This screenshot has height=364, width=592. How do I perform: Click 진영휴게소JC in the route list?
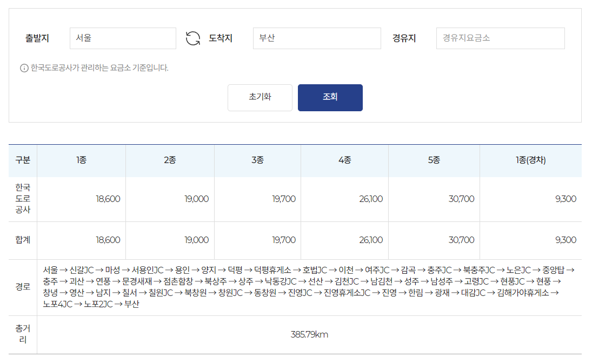[x=347, y=293]
